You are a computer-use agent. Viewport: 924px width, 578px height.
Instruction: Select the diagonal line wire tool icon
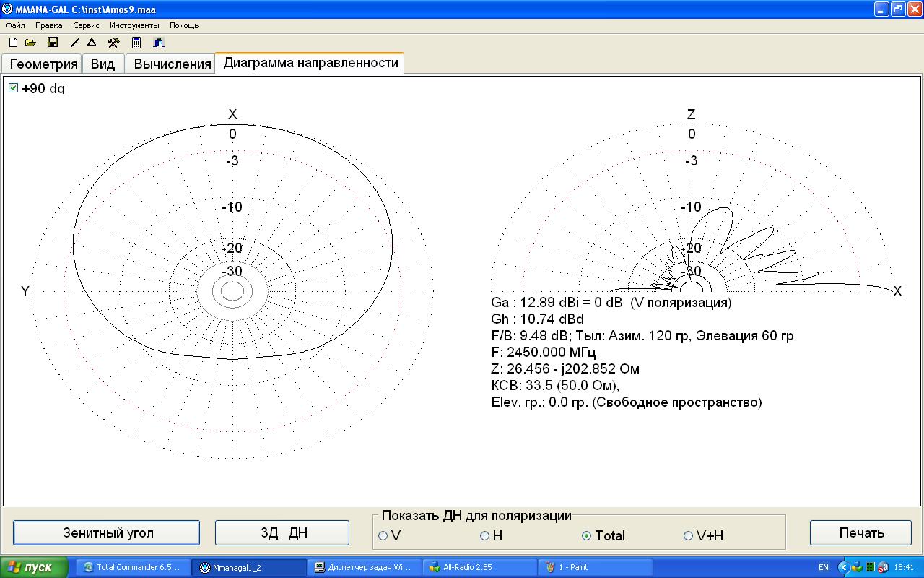click(75, 43)
